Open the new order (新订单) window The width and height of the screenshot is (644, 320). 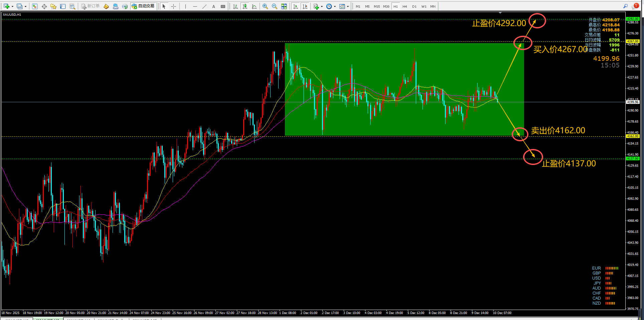click(90, 6)
